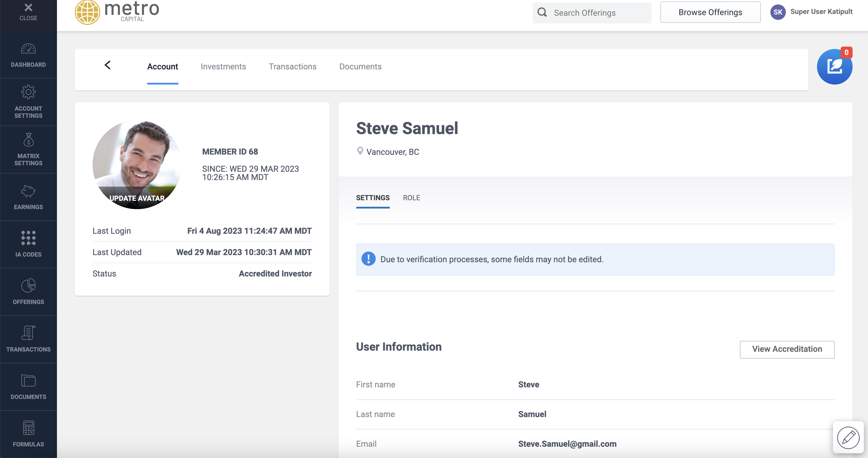Viewport: 868px width, 458px height.
Task: Click the SK user avatar badge
Action: pyautogui.click(x=778, y=12)
